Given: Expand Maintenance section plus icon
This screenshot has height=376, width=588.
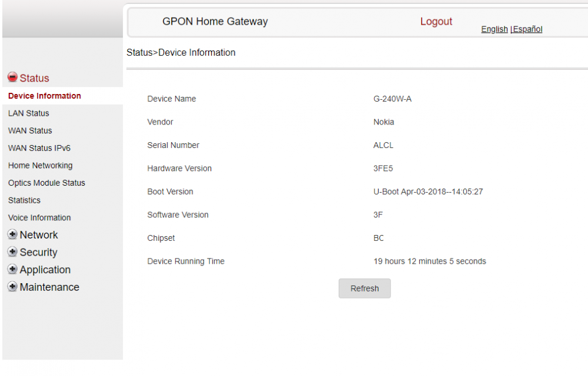Looking at the screenshot, I should pos(12,287).
